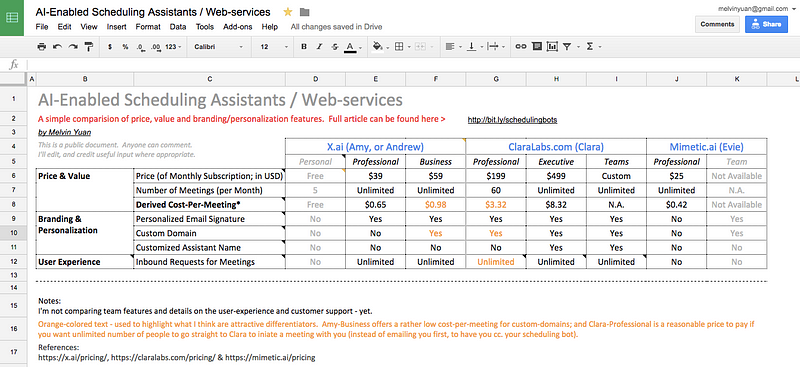Insert a link with chain icon
This screenshot has width=800, height=367.
[520, 46]
